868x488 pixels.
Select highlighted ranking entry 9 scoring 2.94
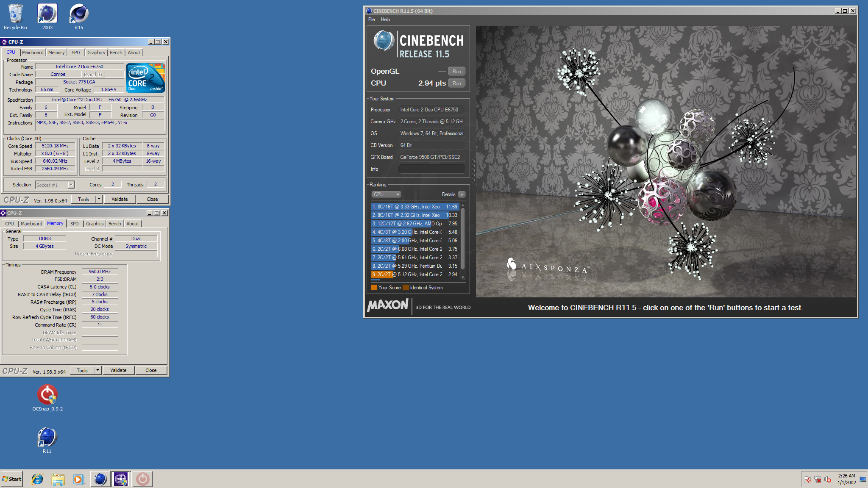tap(415, 274)
